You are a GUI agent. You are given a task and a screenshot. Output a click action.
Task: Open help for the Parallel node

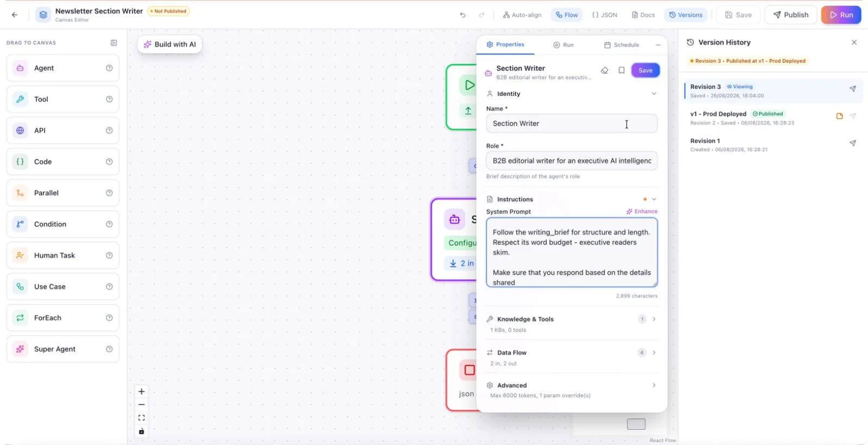[x=109, y=193]
